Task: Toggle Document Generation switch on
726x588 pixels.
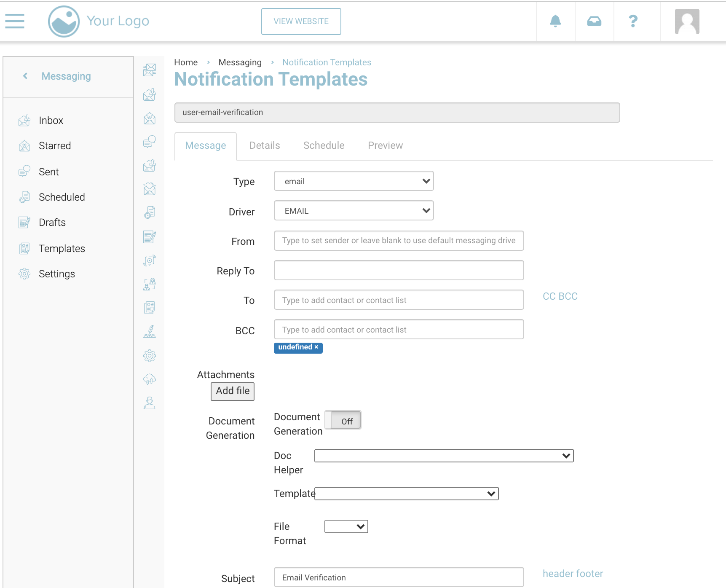Action: 343,420
